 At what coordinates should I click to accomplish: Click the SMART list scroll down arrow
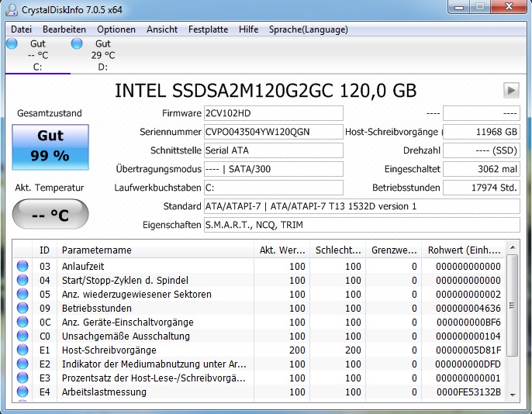(x=513, y=395)
